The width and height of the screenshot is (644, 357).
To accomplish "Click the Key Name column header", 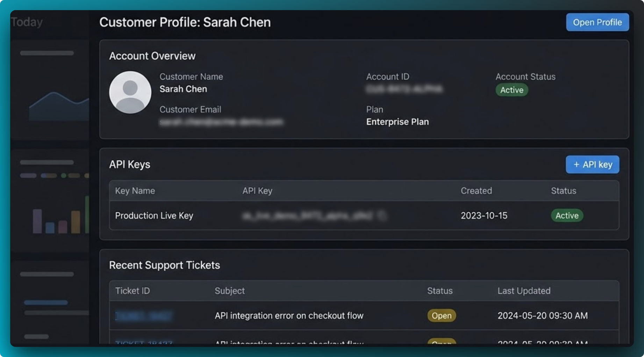I will (134, 191).
